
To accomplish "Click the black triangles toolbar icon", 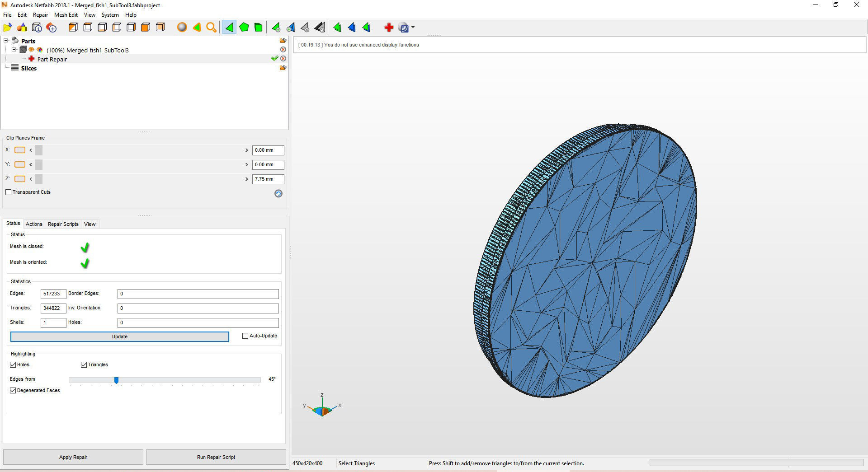I will tap(320, 28).
